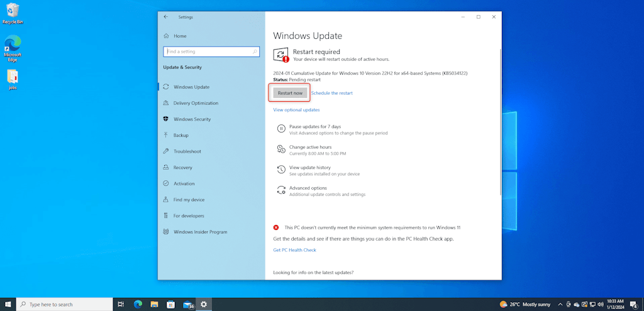The width and height of the screenshot is (644, 311).
Task: Close the Settings window
Action: pyautogui.click(x=494, y=17)
